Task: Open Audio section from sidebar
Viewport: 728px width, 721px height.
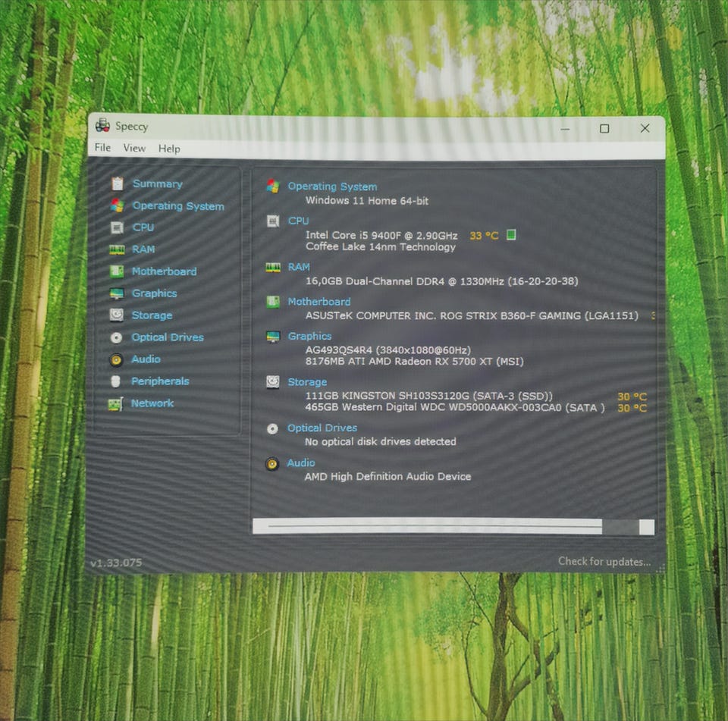Action: click(146, 359)
